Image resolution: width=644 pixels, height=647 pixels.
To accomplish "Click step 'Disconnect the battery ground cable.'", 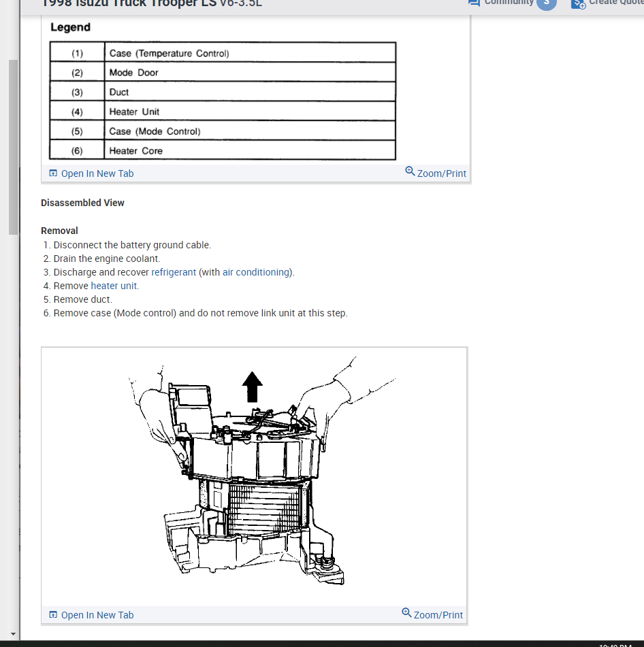I will 132,245.
